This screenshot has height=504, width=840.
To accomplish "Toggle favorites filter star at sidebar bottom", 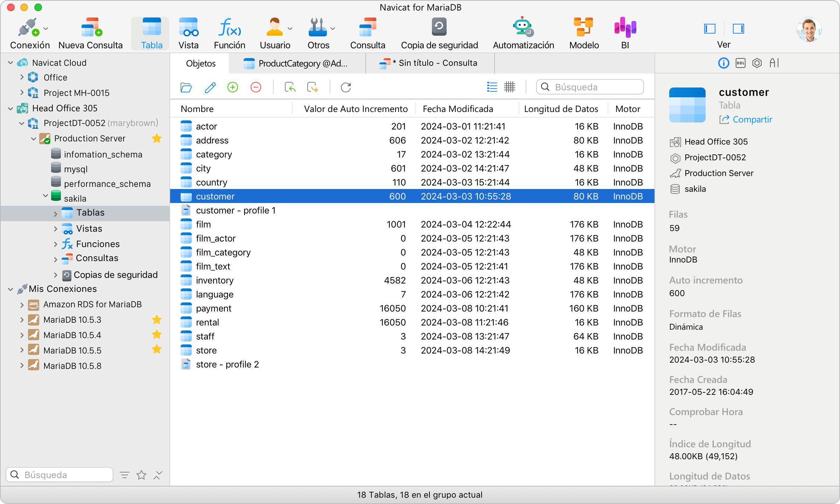I will coord(141,475).
